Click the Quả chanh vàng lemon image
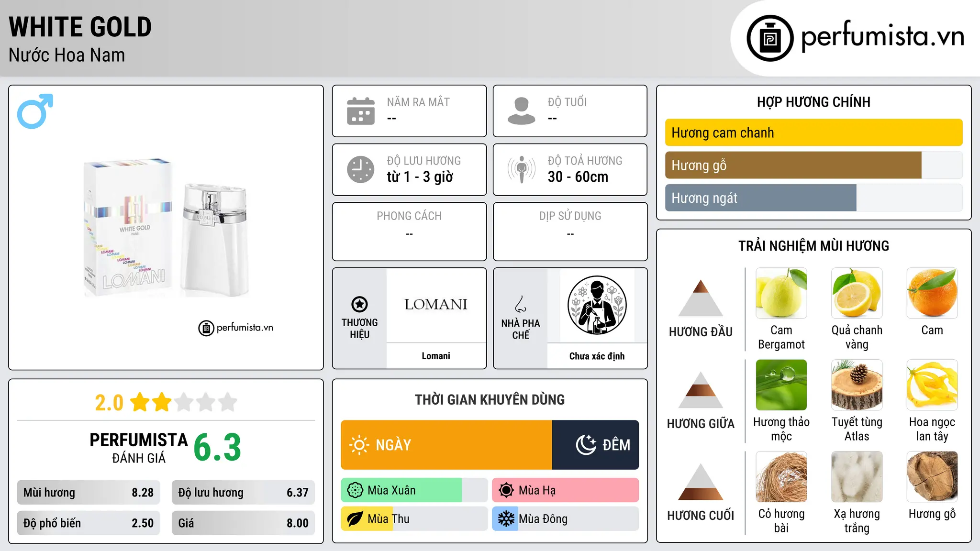The image size is (980, 551). point(857,293)
